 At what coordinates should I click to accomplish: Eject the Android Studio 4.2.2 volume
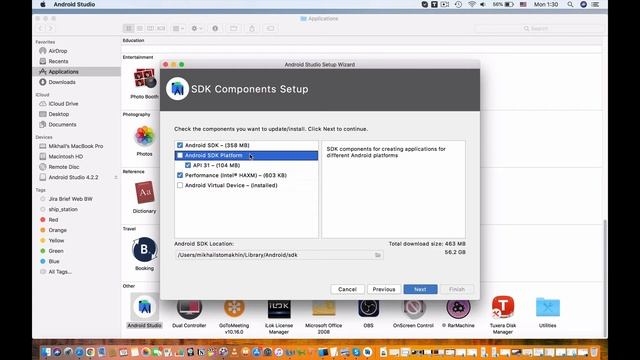pos(116,178)
